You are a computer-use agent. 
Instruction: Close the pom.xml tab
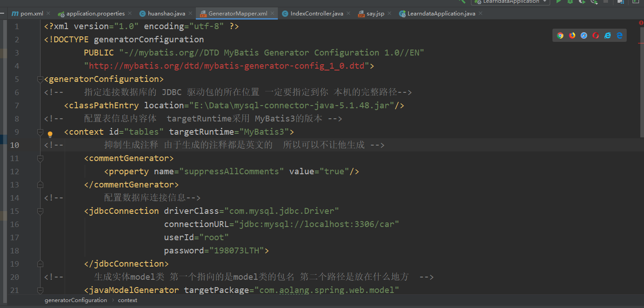(48, 14)
